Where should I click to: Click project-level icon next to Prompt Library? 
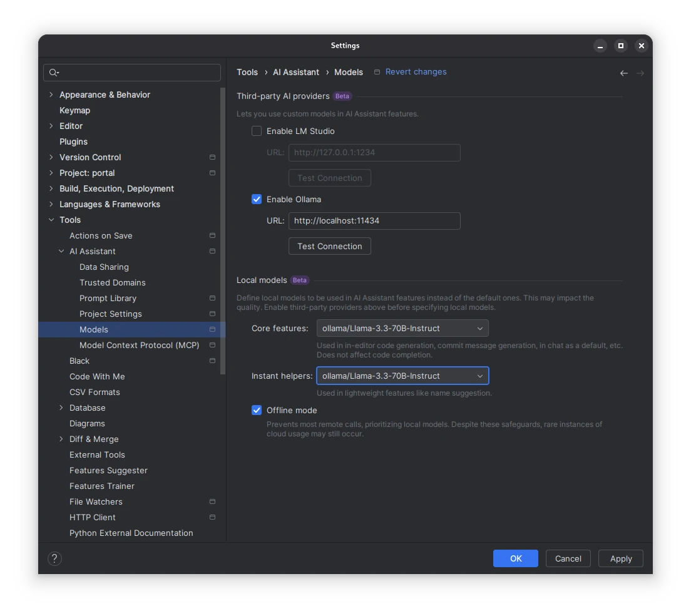[212, 298]
